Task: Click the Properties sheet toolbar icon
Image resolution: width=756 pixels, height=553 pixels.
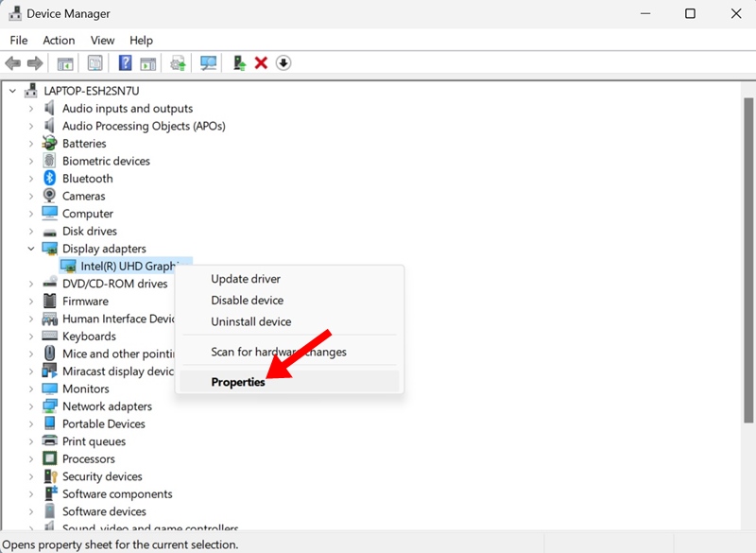Action: (x=95, y=62)
